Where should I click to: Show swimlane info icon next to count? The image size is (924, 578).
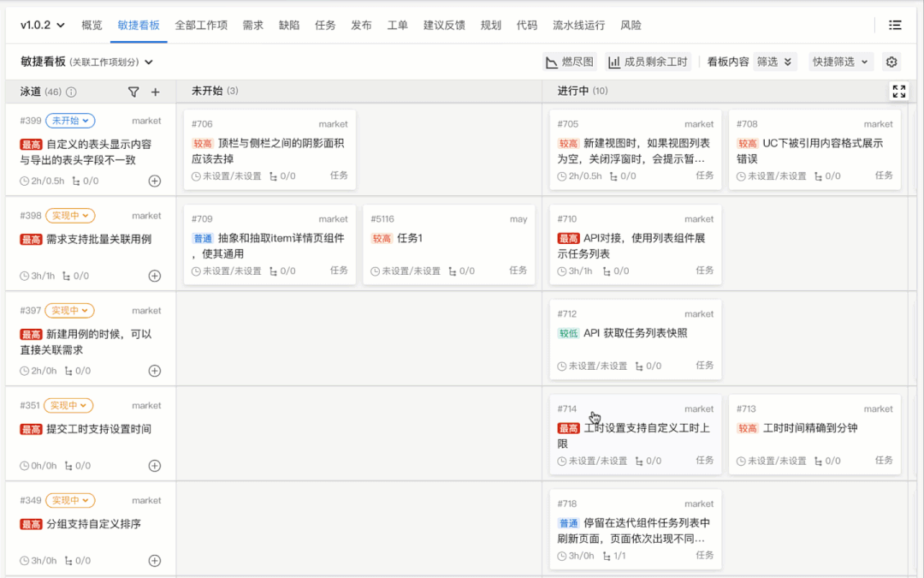click(71, 92)
